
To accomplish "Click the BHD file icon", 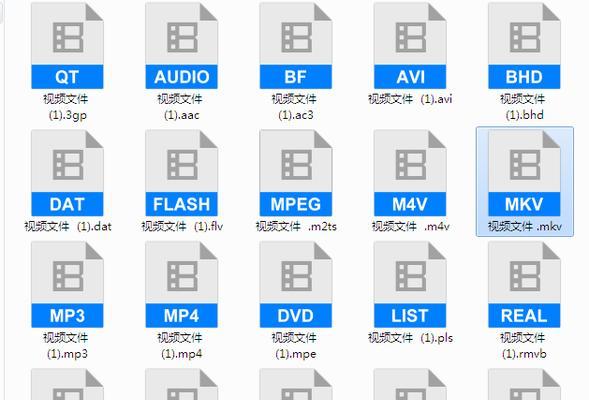I will 524,46.
